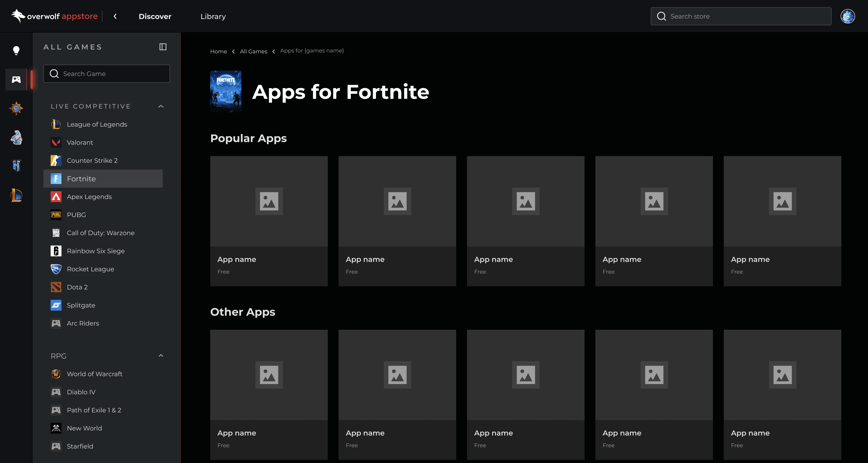The image size is (868, 463).
Task: Select the gamepad All Games rail icon
Action: coord(16,80)
